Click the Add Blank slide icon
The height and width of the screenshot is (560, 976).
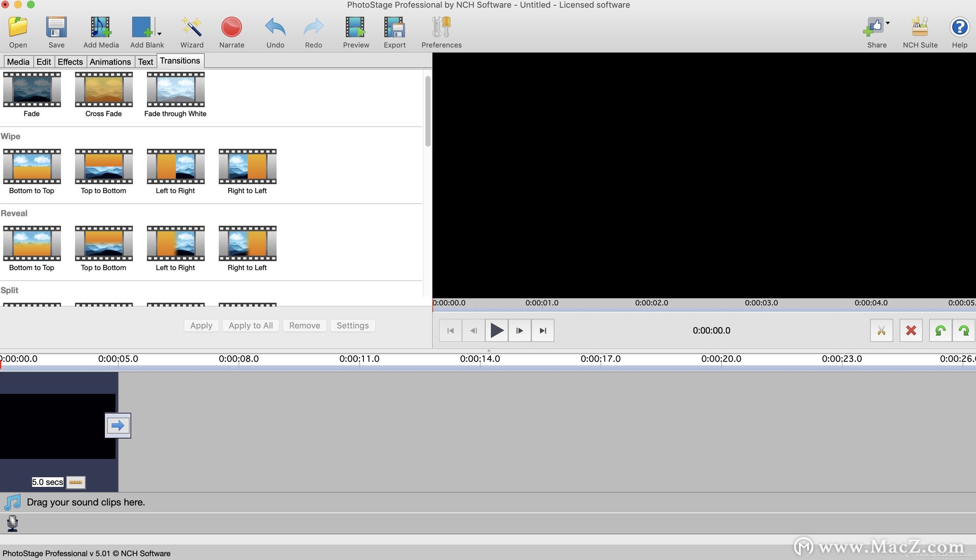[142, 27]
